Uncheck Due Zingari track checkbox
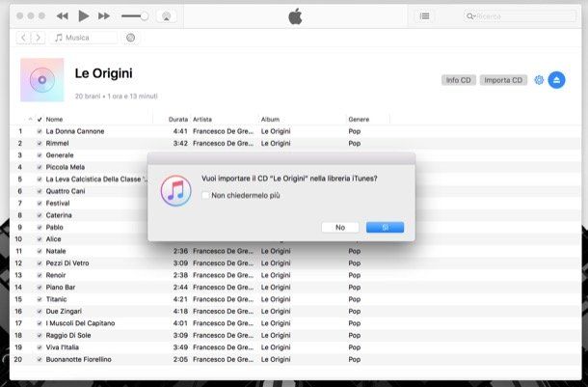Screen dimensions: 588x387 tap(40, 312)
